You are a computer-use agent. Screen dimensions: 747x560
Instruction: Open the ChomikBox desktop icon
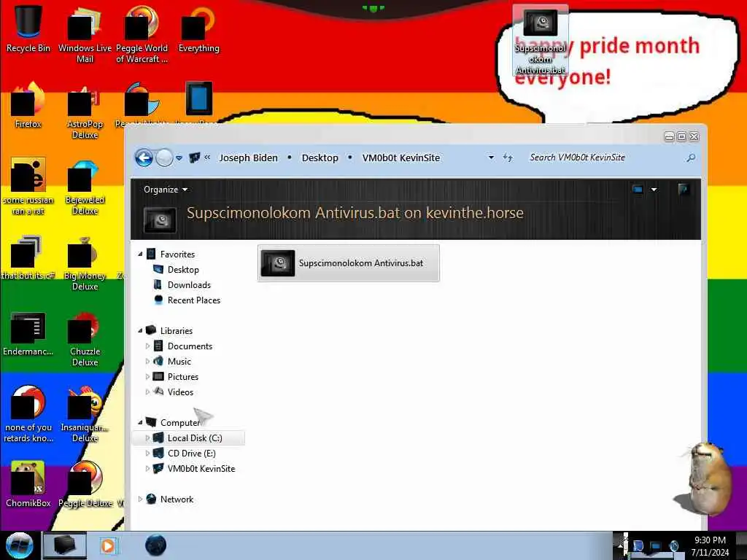click(28, 484)
